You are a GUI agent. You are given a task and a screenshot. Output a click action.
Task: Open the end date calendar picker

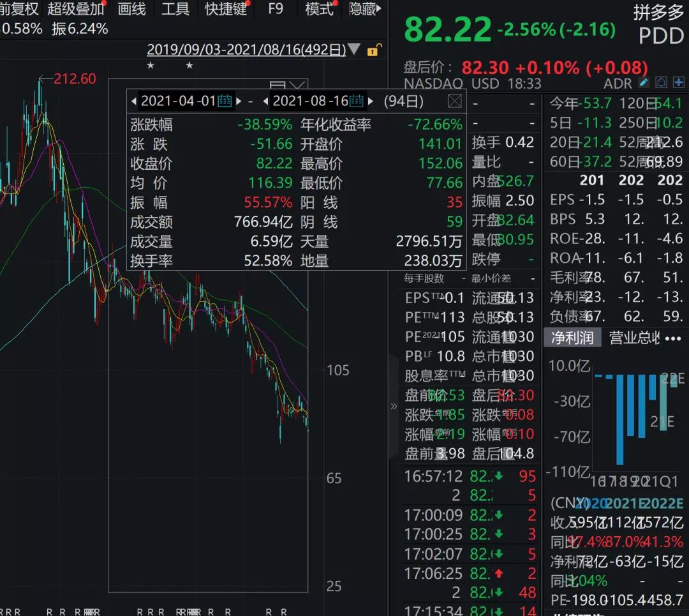point(357,101)
